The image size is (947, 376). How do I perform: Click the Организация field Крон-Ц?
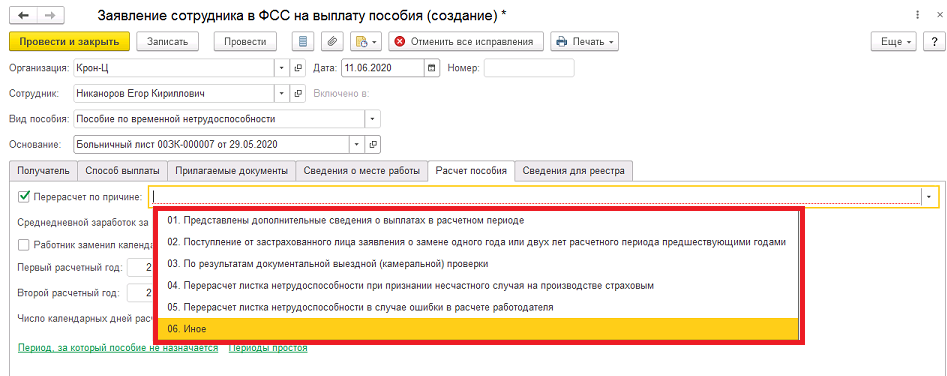[175, 68]
